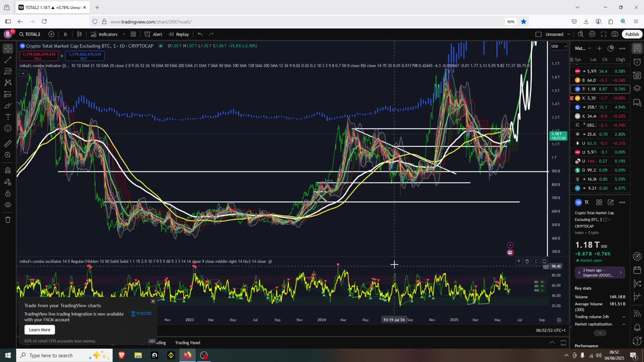Image resolution: width=644 pixels, height=362 pixels.
Task: Click the red SELL price button
Action: click(38, 56)
